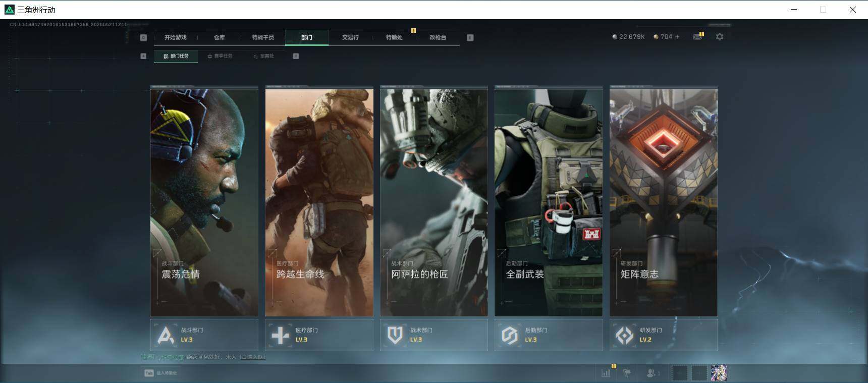Click the Tab 进入特勤处 button
This screenshot has width=868, height=383.
pyautogui.click(x=161, y=373)
